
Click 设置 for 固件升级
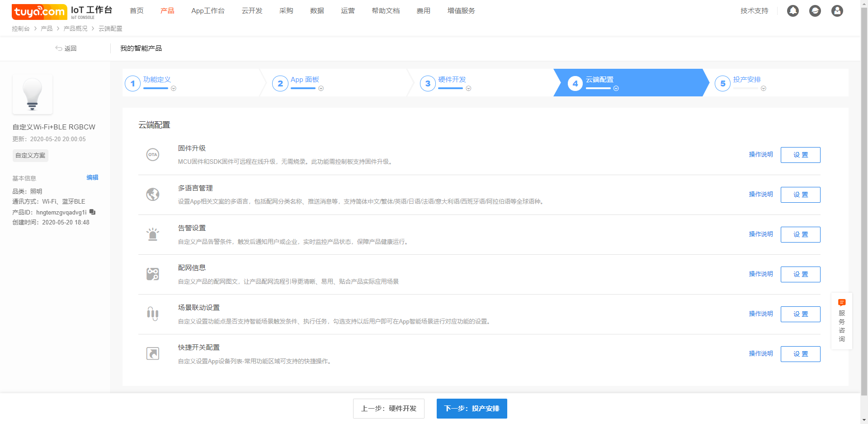coord(800,155)
